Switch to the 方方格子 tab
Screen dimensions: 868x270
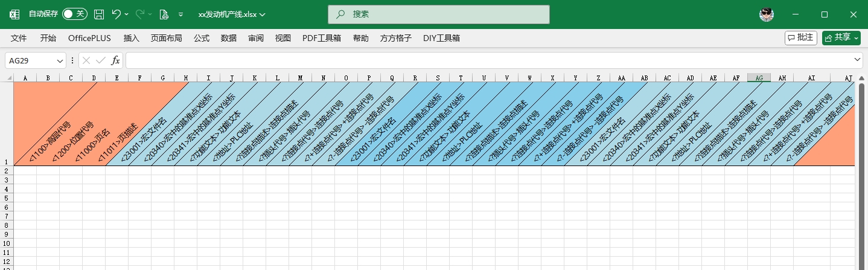coord(395,38)
